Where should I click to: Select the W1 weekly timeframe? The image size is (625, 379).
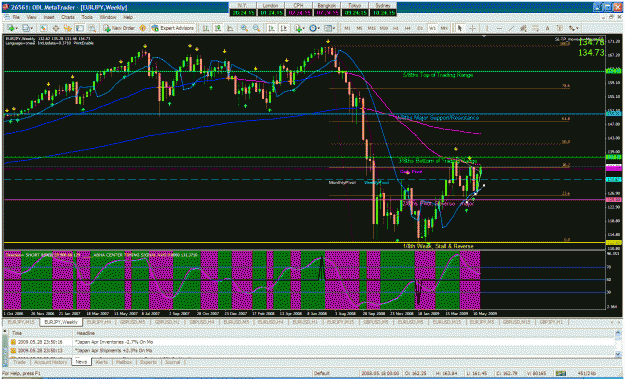(432, 28)
